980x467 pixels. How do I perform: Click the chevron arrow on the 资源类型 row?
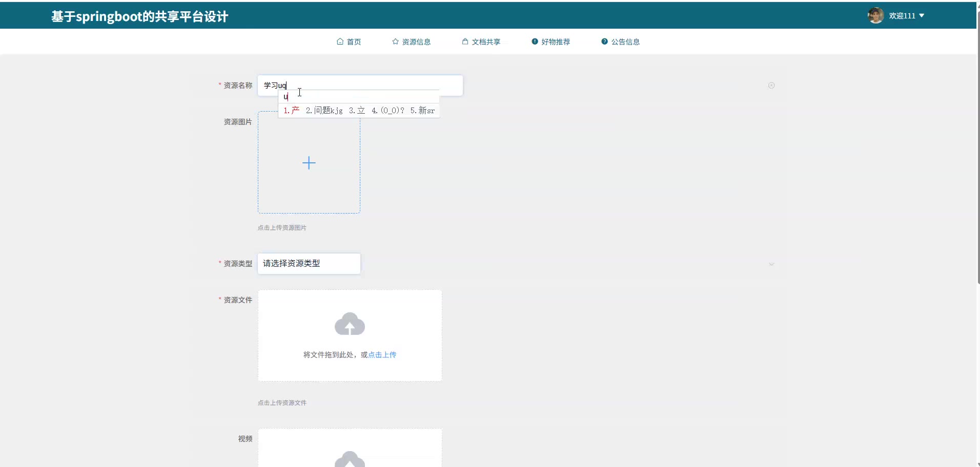tap(771, 264)
